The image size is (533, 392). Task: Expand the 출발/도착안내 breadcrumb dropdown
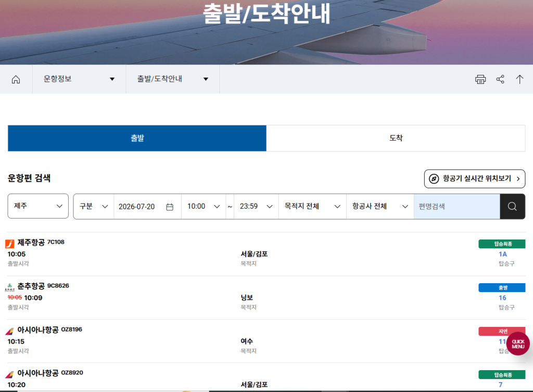click(173, 79)
